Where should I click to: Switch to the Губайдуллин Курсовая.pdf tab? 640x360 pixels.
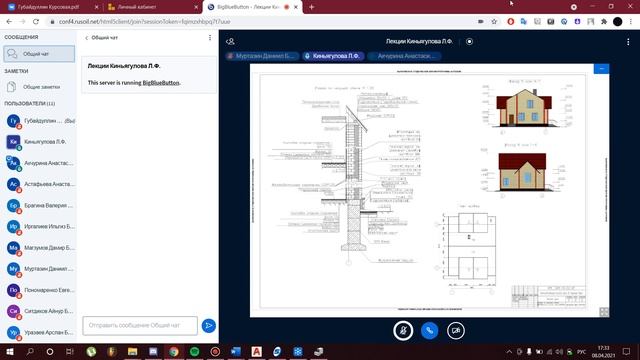(x=48, y=7)
